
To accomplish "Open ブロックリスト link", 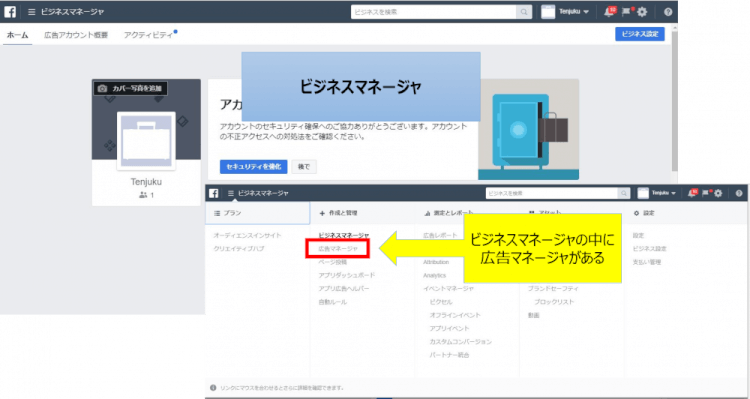I will pos(554,302).
